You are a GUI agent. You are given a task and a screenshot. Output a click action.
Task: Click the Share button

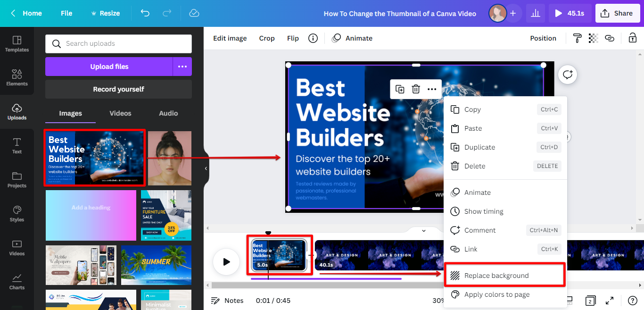point(617,13)
